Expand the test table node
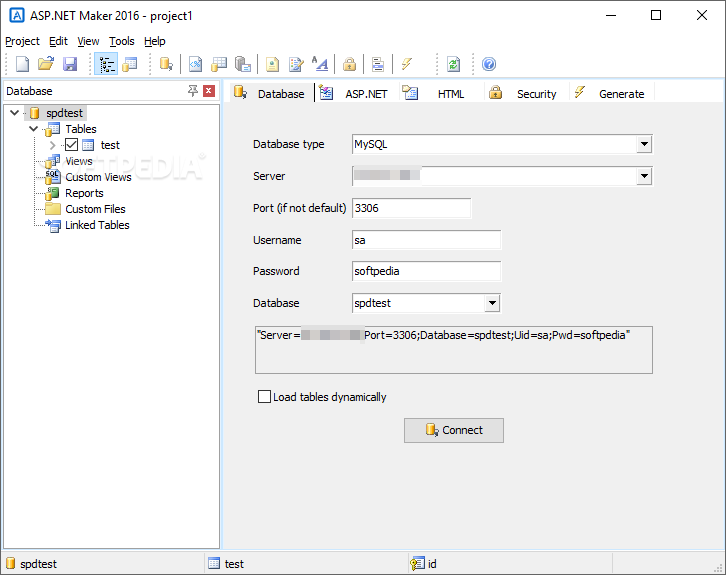This screenshot has width=726, height=575. point(52,145)
